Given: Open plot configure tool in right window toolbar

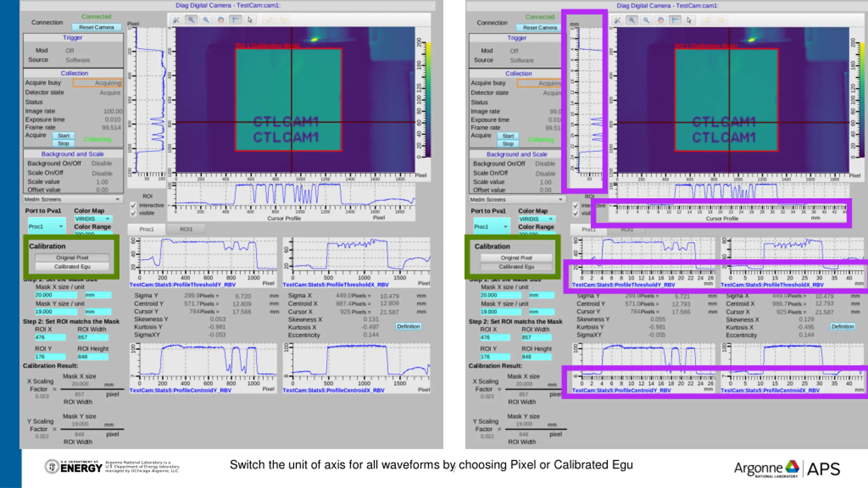Looking at the screenshot, I should [x=617, y=20].
